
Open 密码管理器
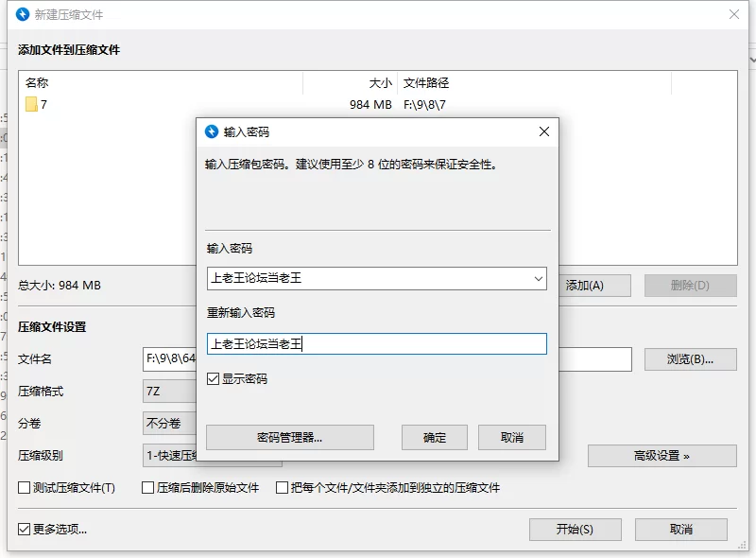(290, 437)
